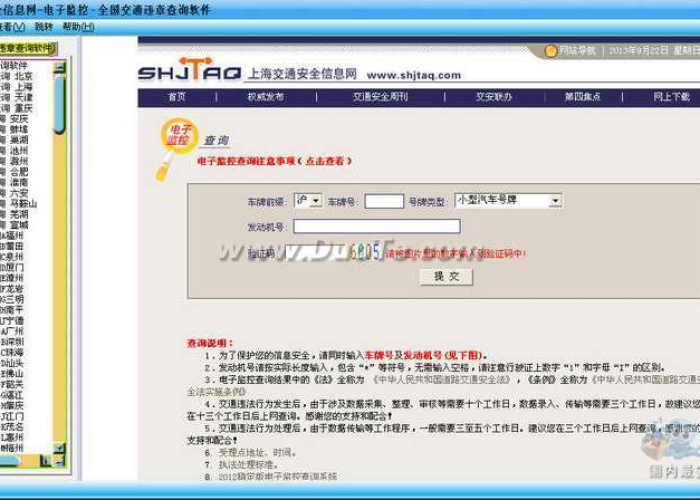Select 珠海 in the city list

pyautogui.click(x=13, y=353)
